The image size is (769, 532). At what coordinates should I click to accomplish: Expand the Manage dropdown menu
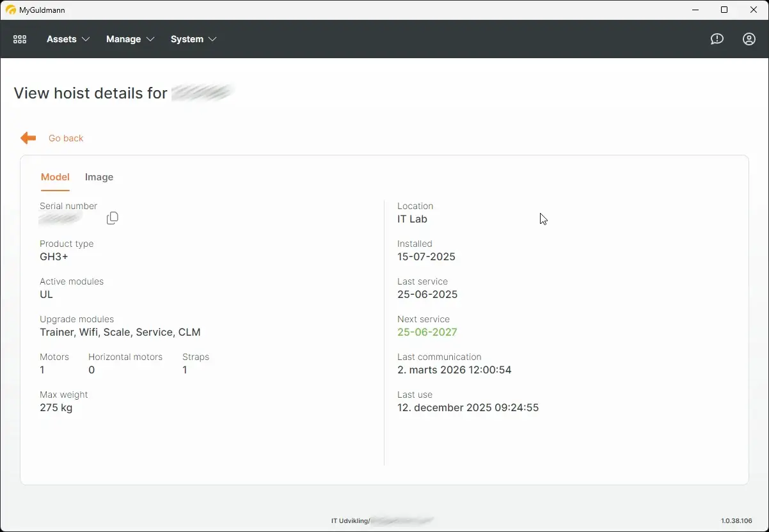click(x=130, y=39)
